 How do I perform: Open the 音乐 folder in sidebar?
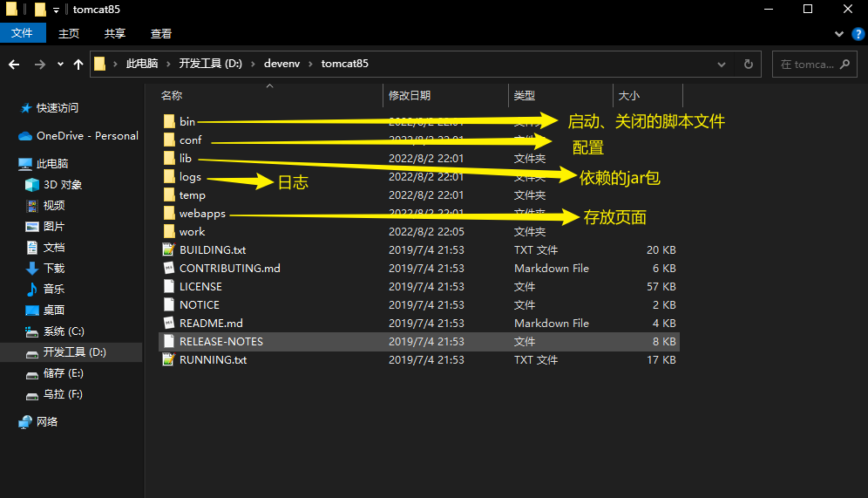click(x=54, y=290)
